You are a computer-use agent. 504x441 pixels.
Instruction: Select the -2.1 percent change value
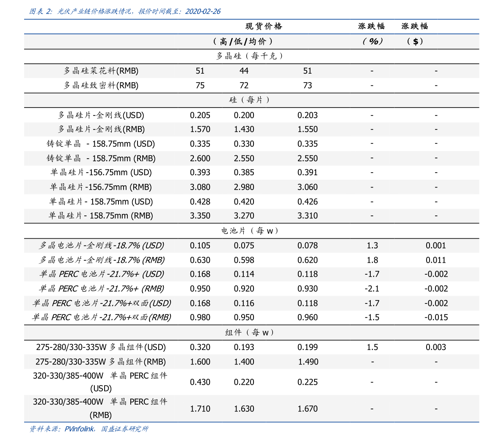(x=372, y=289)
